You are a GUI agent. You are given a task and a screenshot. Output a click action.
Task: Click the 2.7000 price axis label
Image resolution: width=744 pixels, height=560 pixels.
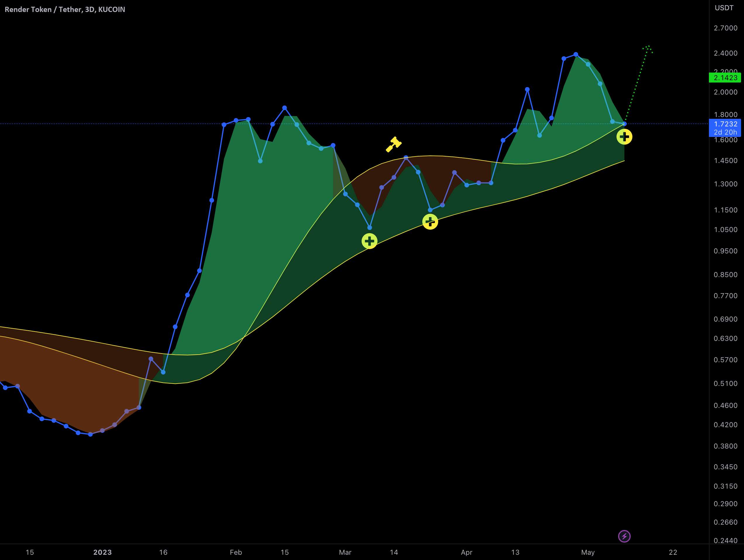pyautogui.click(x=726, y=28)
